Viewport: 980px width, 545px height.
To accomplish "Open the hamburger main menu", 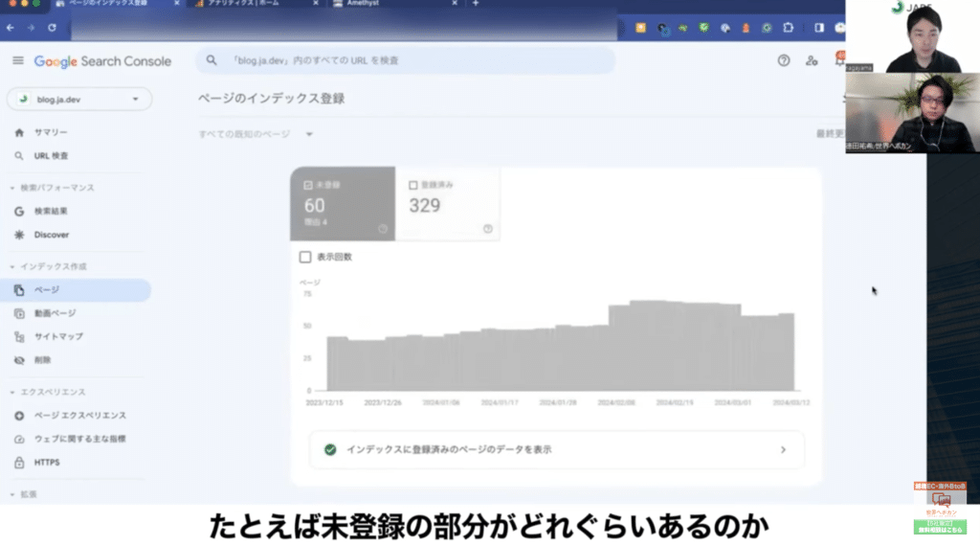I will pyautogui.click(x=18, y=60).
